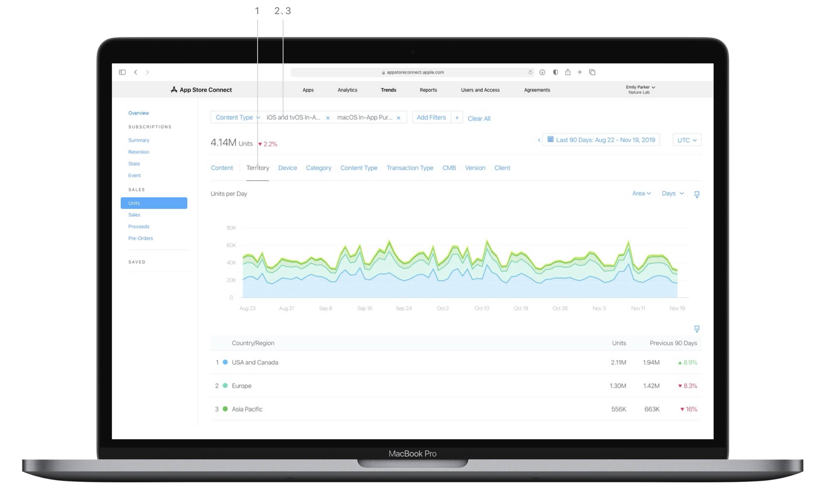Select the Asia Pacific row
This screenshot has height=504, width=821.
[456, 409]
